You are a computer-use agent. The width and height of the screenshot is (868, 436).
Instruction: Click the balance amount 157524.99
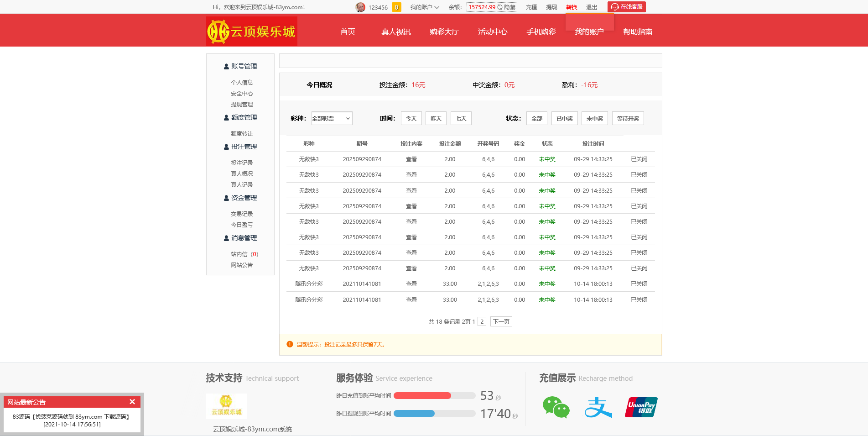click(482, 7)
